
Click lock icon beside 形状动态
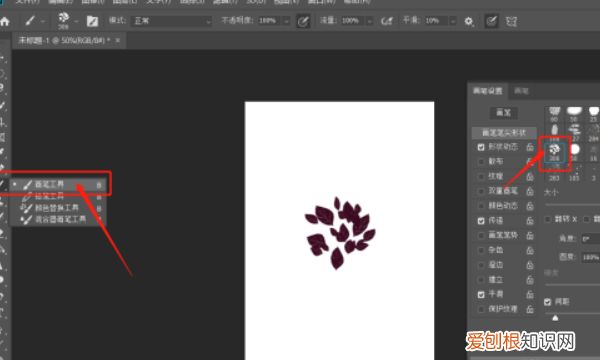pyautogui.click(x=530, y=147)
